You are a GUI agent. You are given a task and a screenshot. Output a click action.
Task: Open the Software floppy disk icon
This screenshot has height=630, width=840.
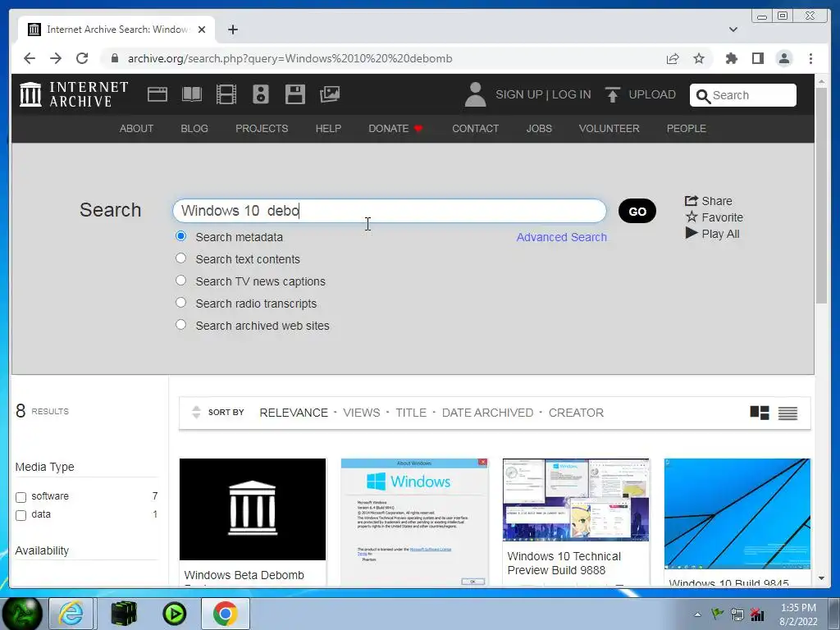[x=295, y=94]
